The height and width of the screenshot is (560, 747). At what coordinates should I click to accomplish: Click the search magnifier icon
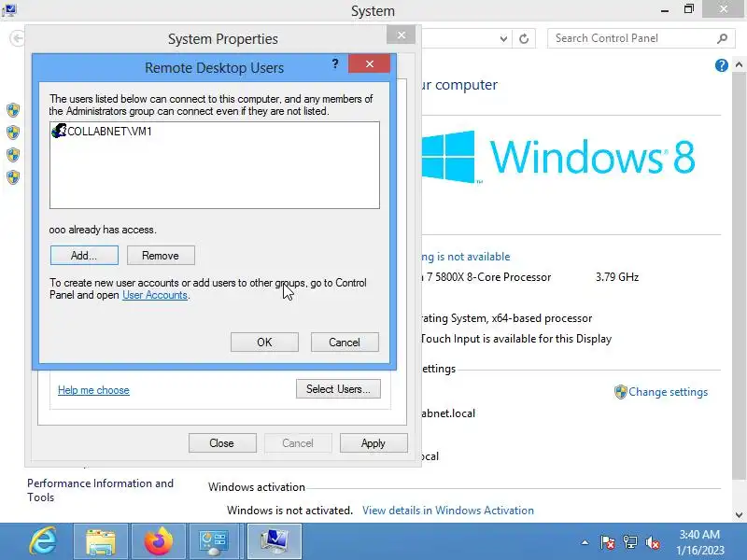tap(722, 38)
